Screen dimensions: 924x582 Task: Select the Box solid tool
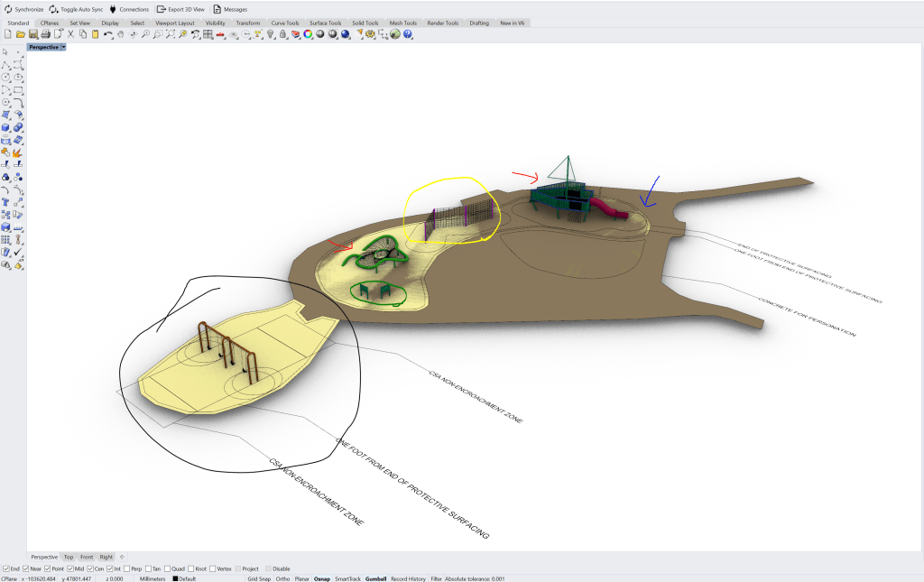point(6,128)
